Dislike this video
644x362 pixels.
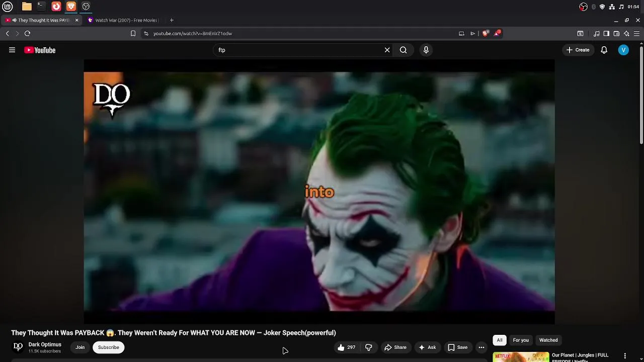tap(368, 347)
